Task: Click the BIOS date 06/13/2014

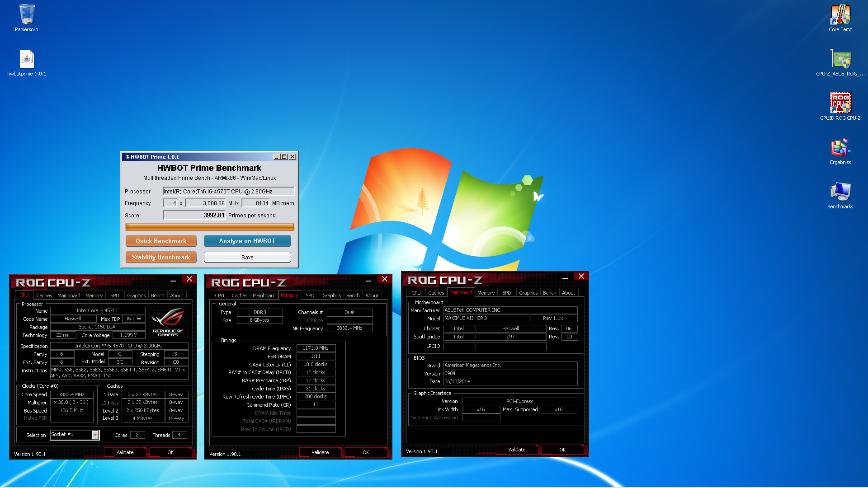Action: (x=510, y=381)
